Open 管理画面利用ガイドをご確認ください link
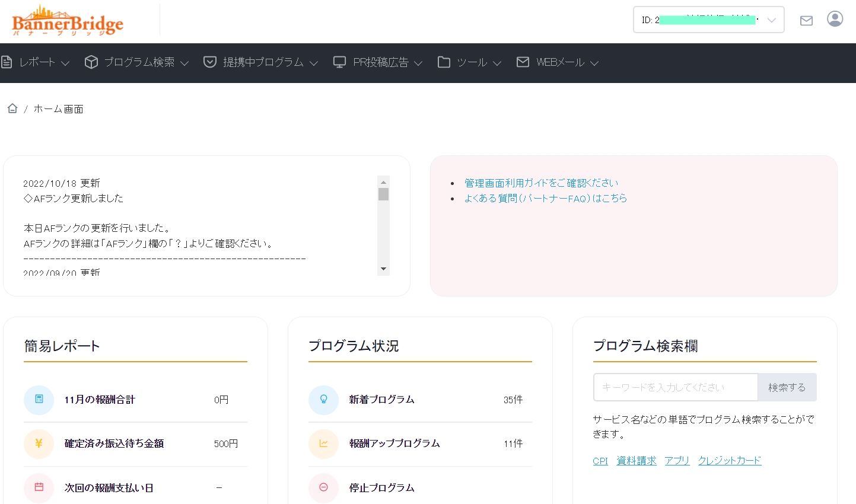This screenshot has width=856, height=504. pos(541,183)
